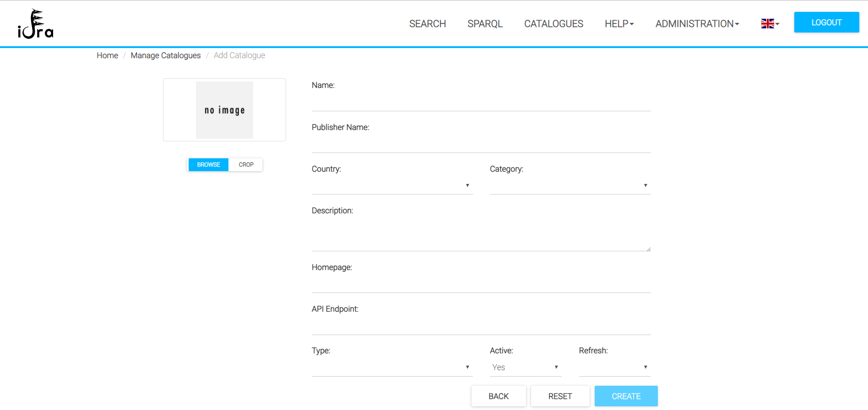The image size is (868, 410).
Task: Click the CROP button
Action: (x=246, y=165)
